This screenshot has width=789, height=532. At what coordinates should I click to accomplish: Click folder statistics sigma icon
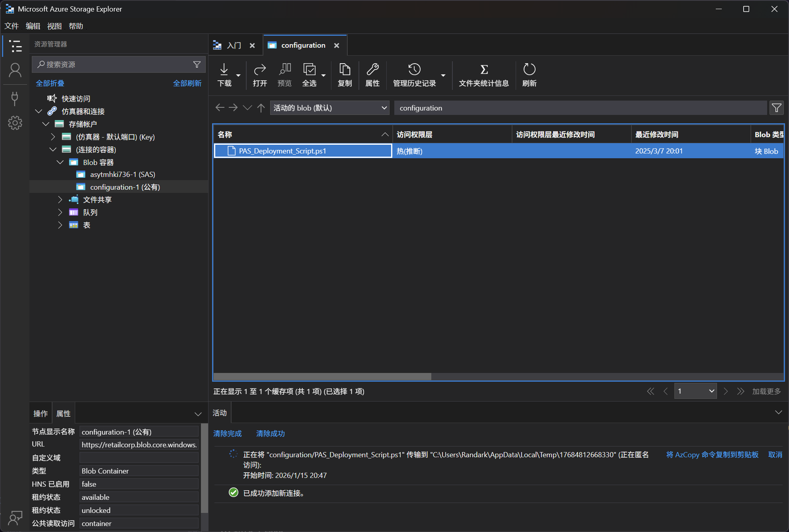[x=484, y=70]
